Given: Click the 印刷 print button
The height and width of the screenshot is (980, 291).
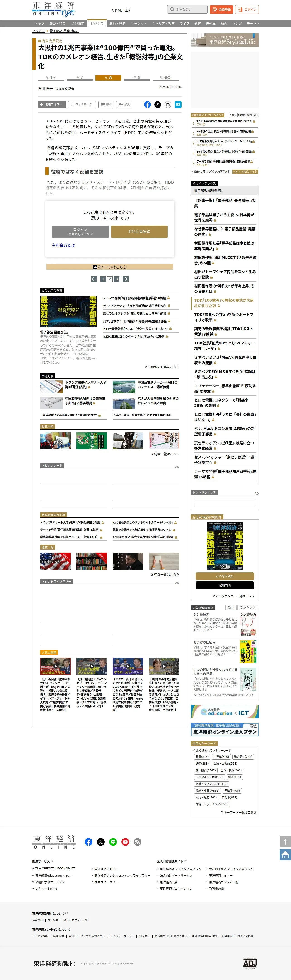Looking at the screenshot, I should tap(107, 105).
